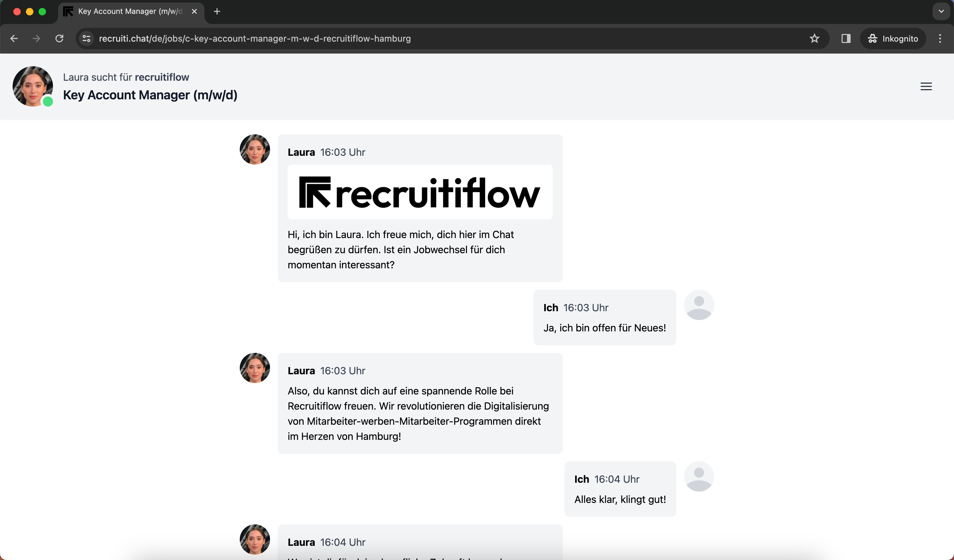This screenshot has width=954, height=560.
Task: Click Laura's avatar beside the first message
Action: [255, 149]
